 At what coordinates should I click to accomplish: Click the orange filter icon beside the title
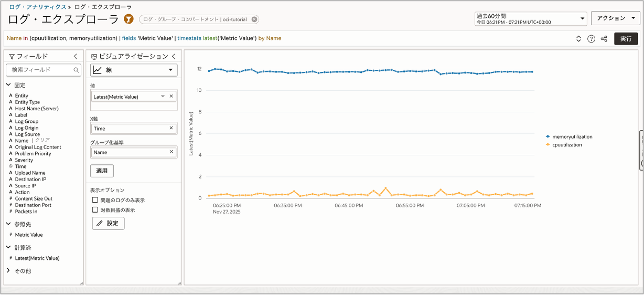pyautogui.click(x=128, y=19)
